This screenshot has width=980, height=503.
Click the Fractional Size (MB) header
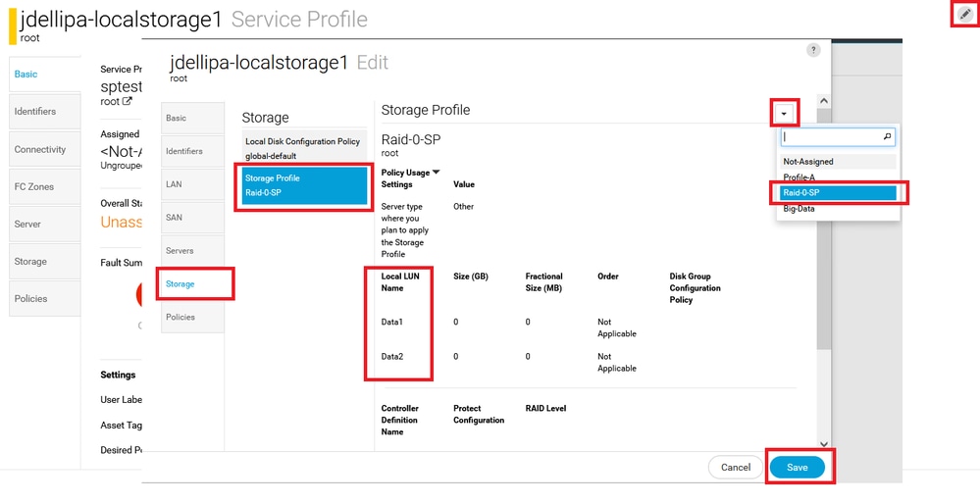(543, 281)
